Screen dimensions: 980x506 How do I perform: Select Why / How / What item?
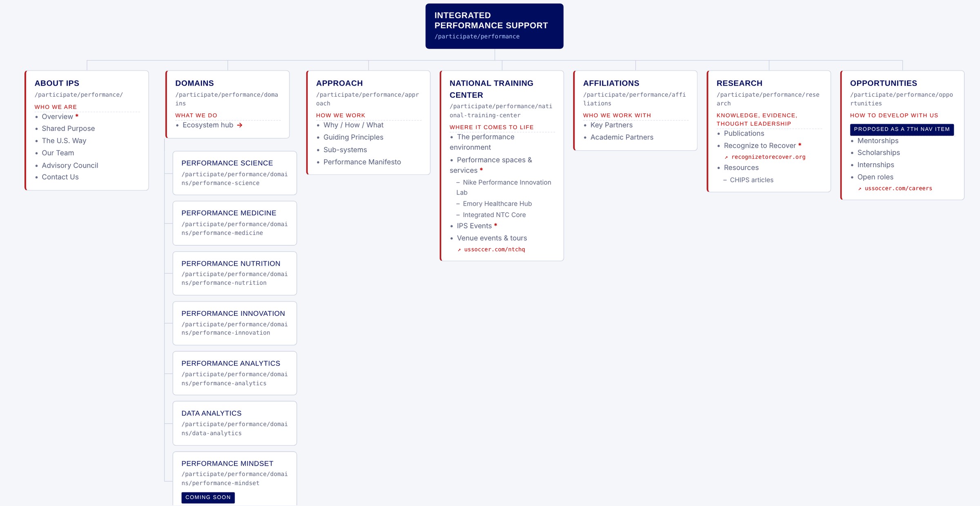(353, 125)
